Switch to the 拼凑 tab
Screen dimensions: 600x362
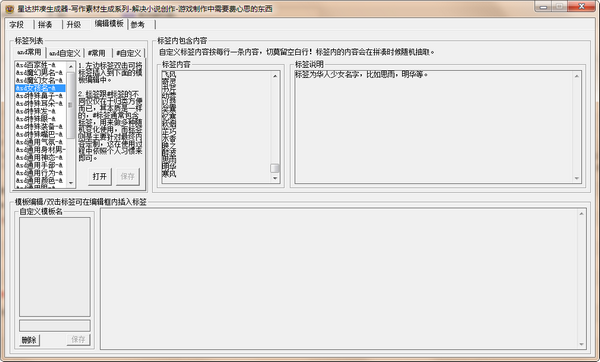point(45,24)
